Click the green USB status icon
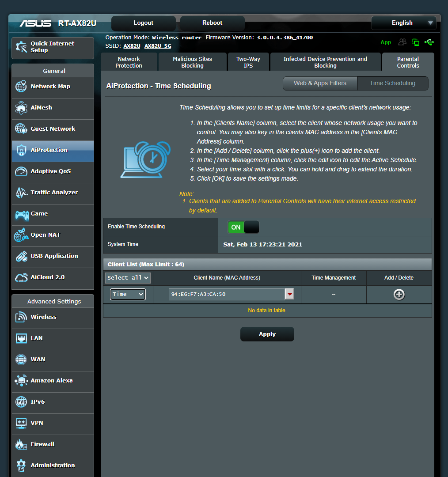 [x=429, y=42]
